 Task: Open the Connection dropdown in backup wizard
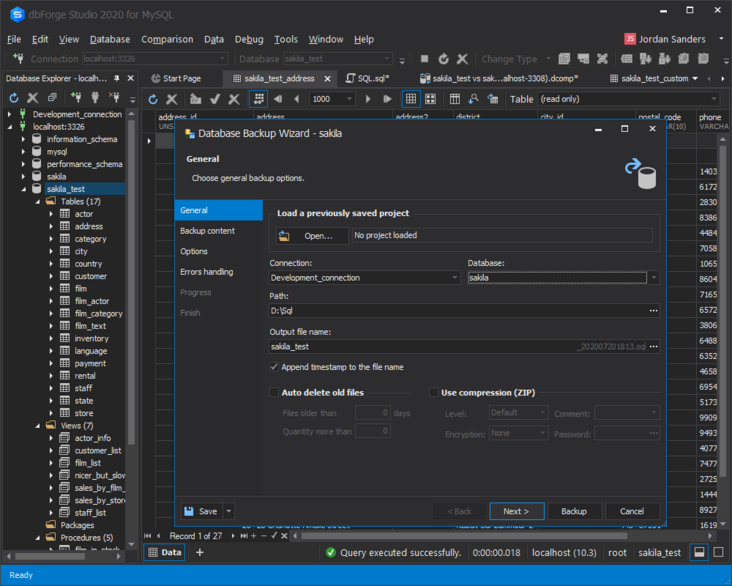tap(455, 278)
